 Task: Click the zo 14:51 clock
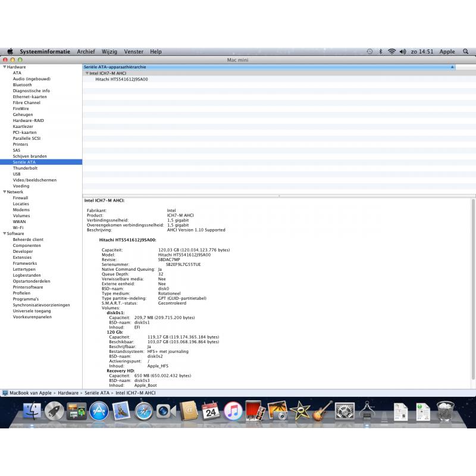(422, 52)
